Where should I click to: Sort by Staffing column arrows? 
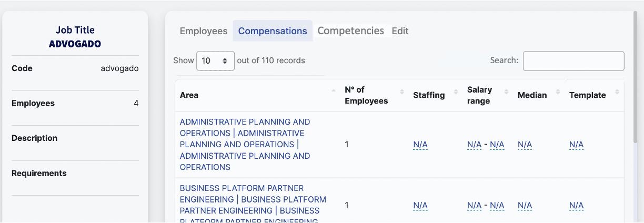[455, 92]
